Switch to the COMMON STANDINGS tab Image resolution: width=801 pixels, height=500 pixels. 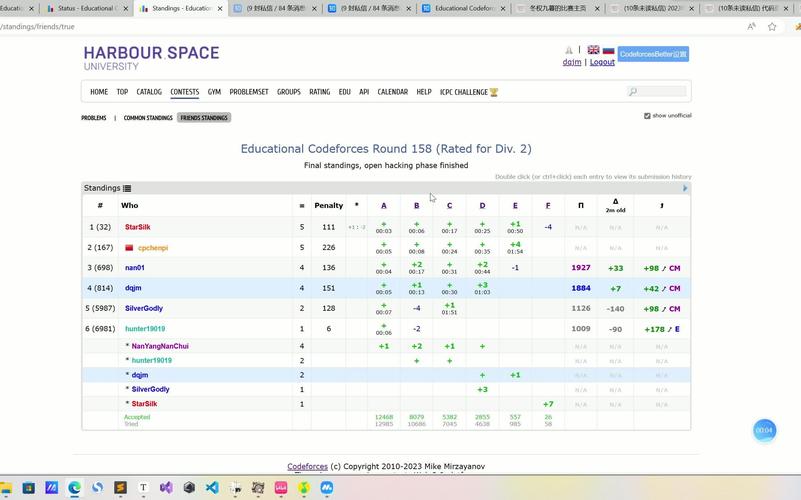(148, 118)
